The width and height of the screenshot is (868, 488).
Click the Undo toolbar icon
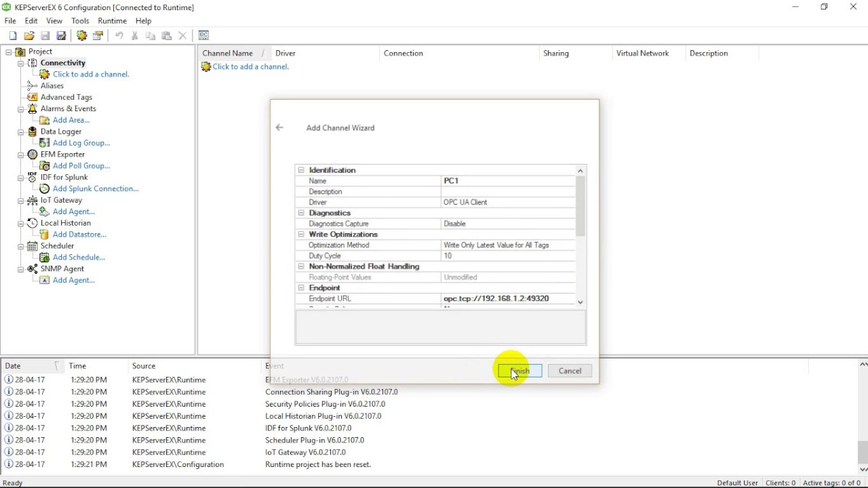(x=119, y=36)
